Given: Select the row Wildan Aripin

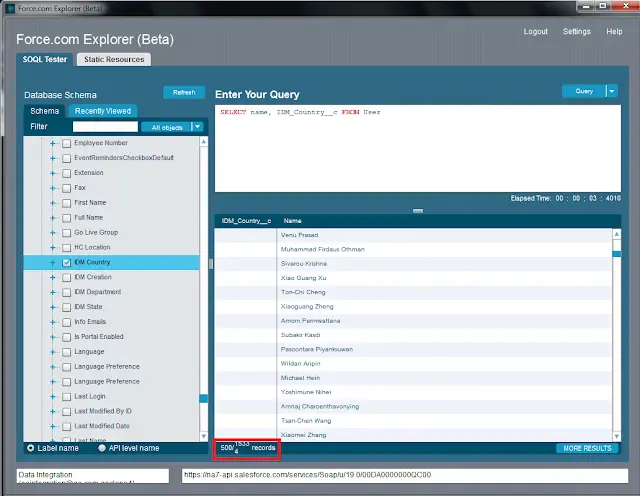Looking at the screenshot, I should point(413,364).
